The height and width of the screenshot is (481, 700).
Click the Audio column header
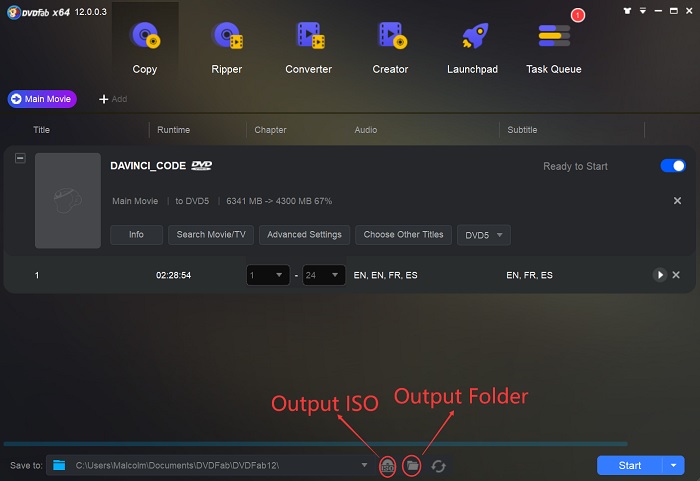pyautogui.click(x=366, y=130)
